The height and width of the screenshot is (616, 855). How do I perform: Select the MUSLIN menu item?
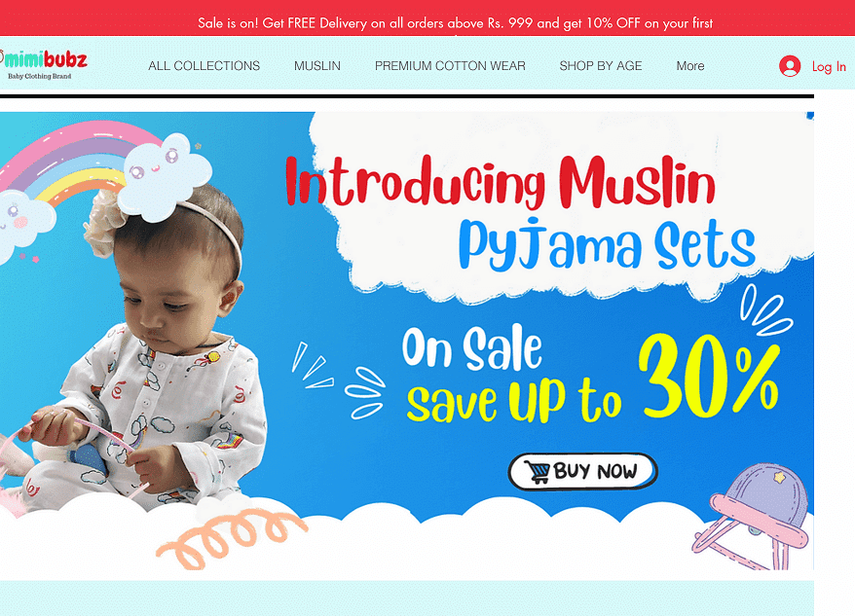point(317,66)
